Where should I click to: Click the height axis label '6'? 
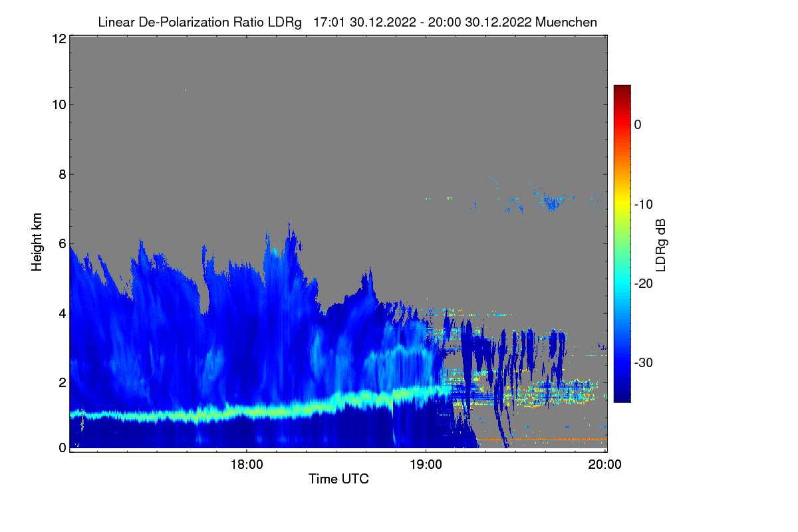coord(61,243)
